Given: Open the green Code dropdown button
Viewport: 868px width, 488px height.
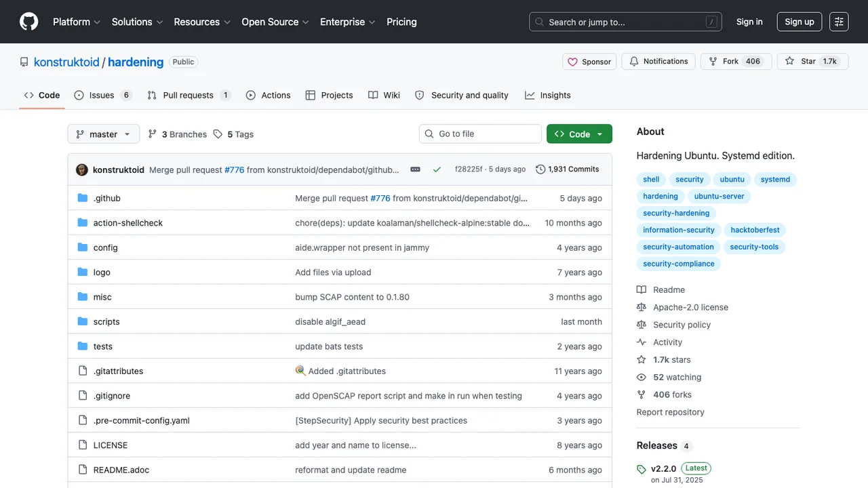Looking at the screenshot, I should point(579,134).
